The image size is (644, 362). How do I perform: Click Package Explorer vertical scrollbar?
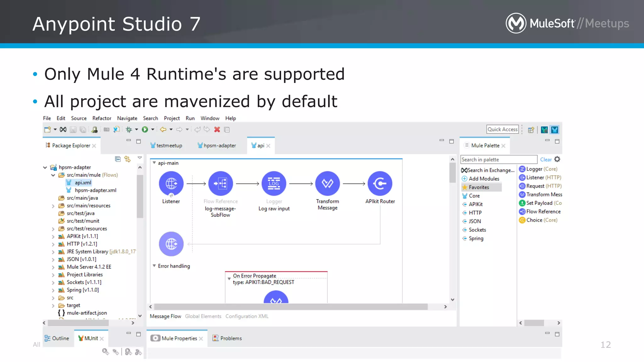[x=140, y=197]
